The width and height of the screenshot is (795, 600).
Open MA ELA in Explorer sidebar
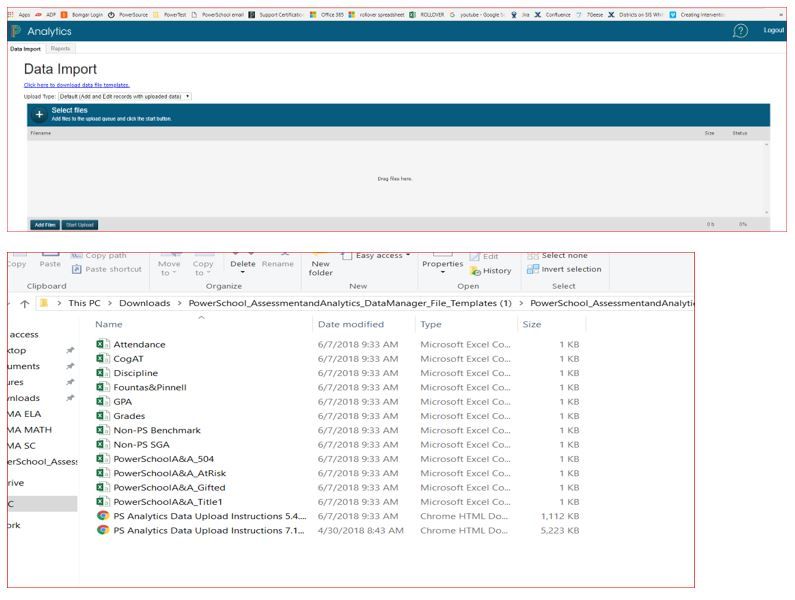point(24,414)
